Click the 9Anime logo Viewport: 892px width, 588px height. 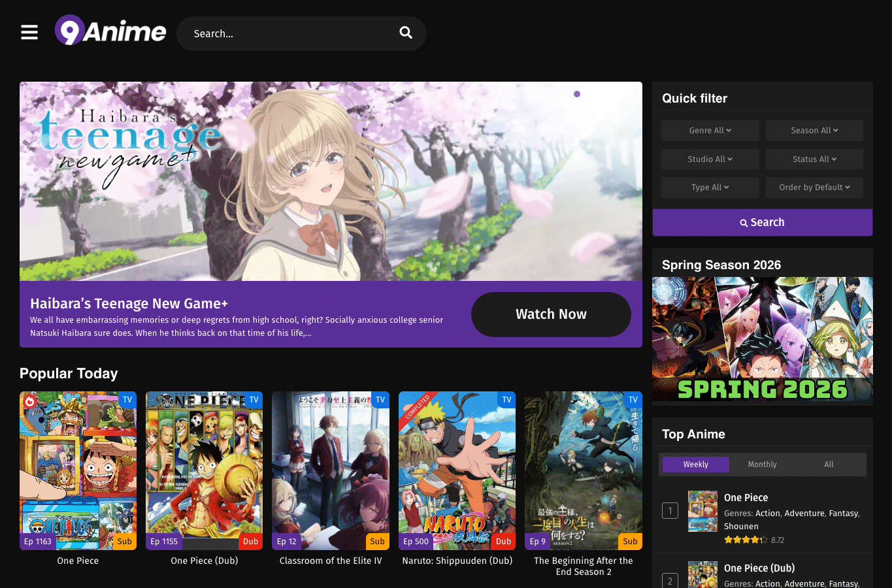pos(110,31)
